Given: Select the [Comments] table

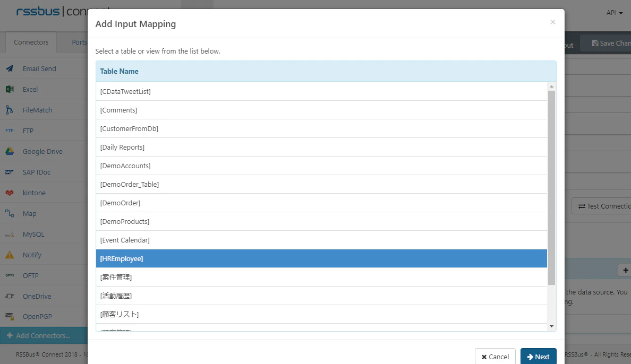Looking at the screenshot, I should [321, 110].
